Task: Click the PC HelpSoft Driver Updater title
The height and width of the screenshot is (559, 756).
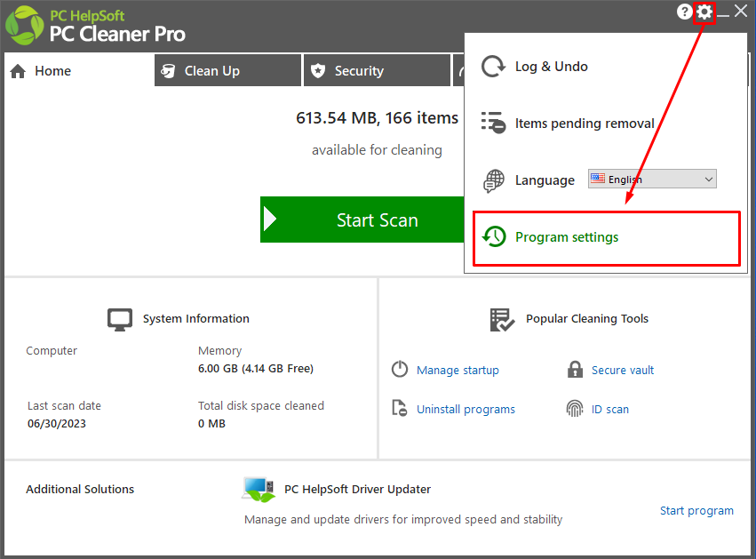Action: pyautogui.click(x=357, y=489)
